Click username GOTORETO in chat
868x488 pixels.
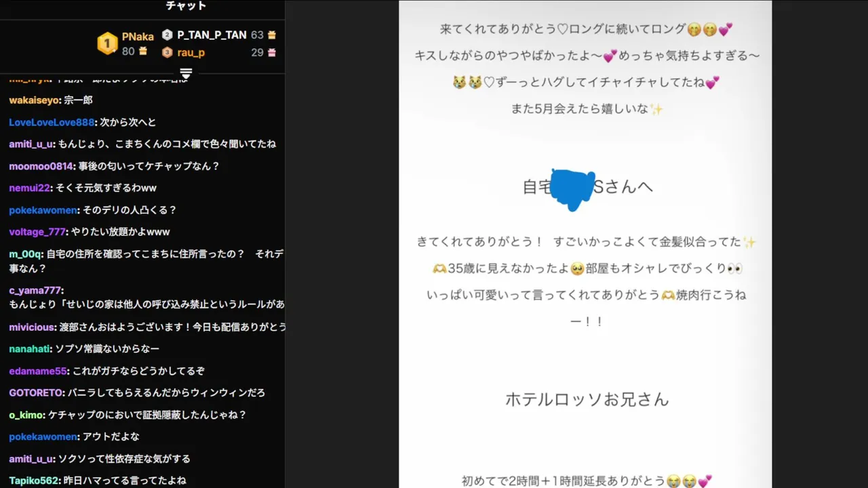pyautogui.click(x=36, y=393)
